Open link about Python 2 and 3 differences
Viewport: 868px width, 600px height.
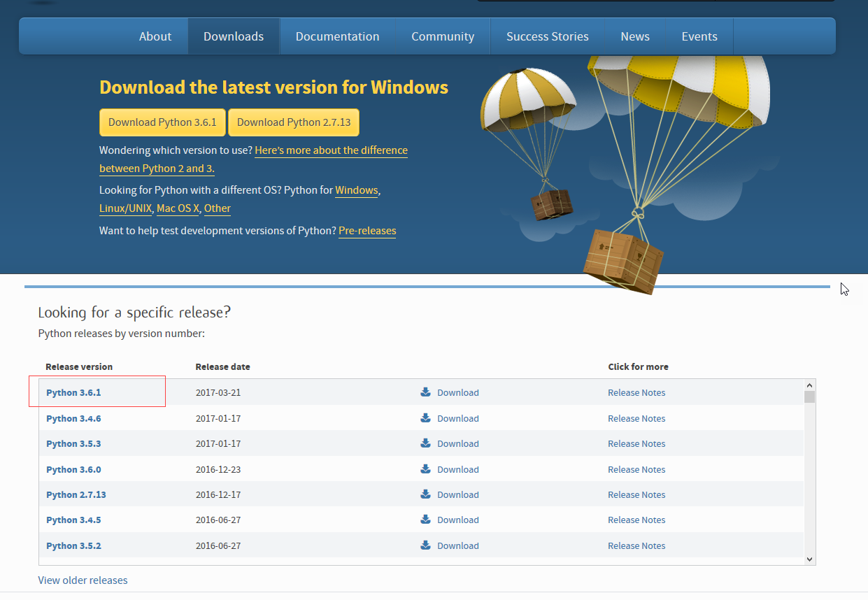[331, 150]
